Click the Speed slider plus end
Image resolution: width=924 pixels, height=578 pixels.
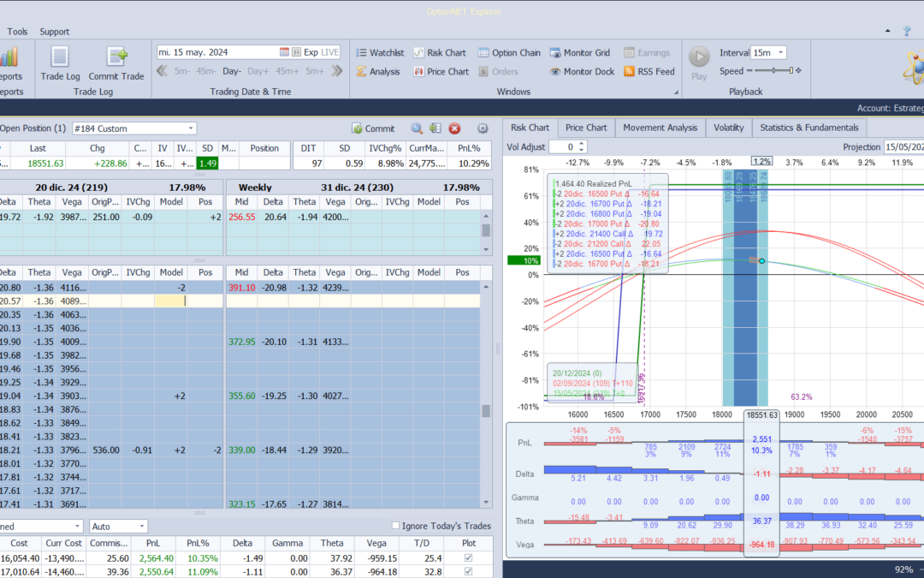(x=798, y=71)
